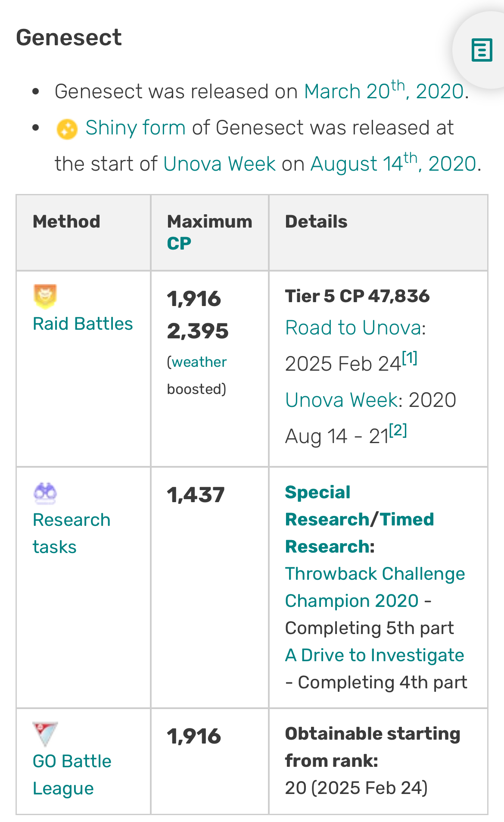Screen dimensions: 504x822
Task: Open the Shiny form link
Action: click(x=135, y=128)
